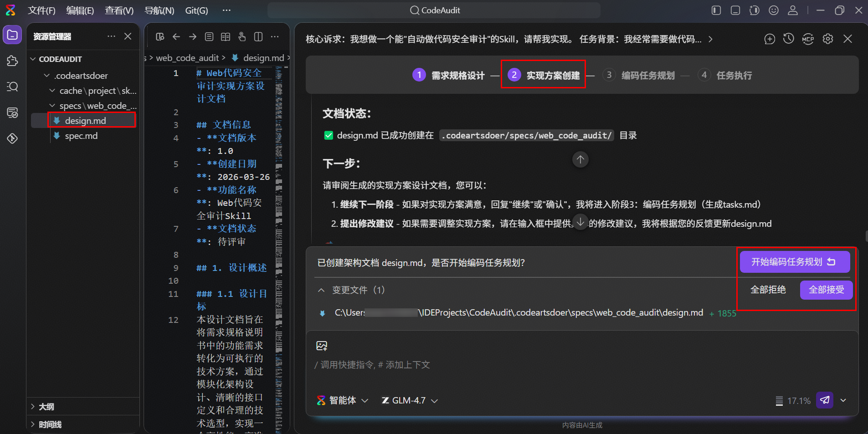Open the 文件(F) menu
This screenshot has width=868, height=434.
(41, 10)
